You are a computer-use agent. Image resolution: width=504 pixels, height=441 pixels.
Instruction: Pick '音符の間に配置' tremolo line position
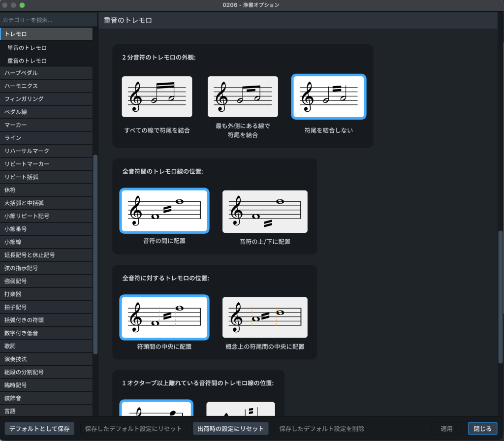coord(164,211)
